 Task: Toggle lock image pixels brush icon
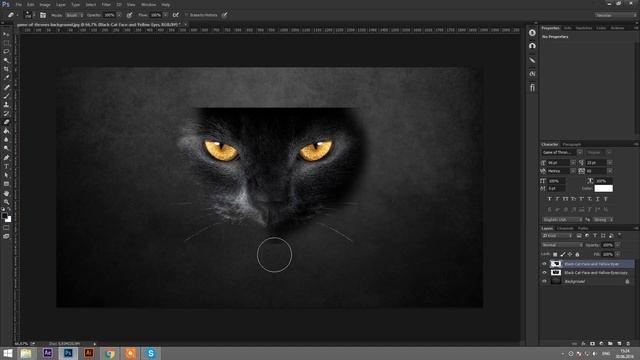[563, 254]
